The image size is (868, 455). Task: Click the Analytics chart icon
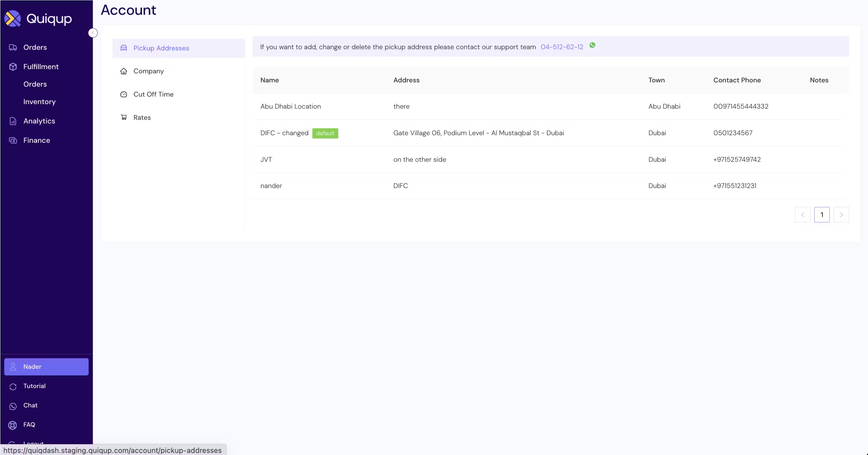(13, 121)
